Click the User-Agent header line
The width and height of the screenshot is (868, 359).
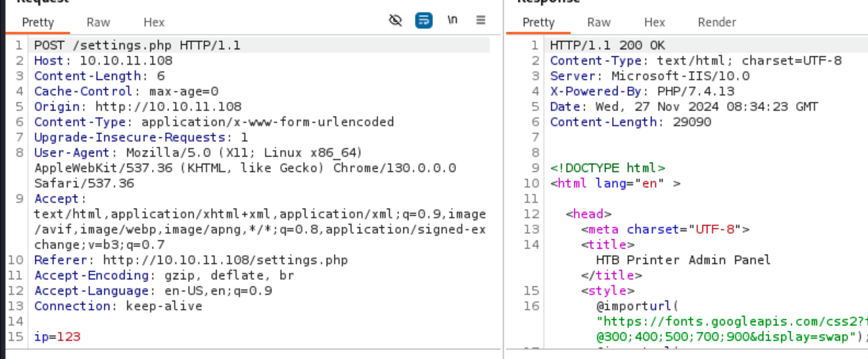tap(198, 153)
